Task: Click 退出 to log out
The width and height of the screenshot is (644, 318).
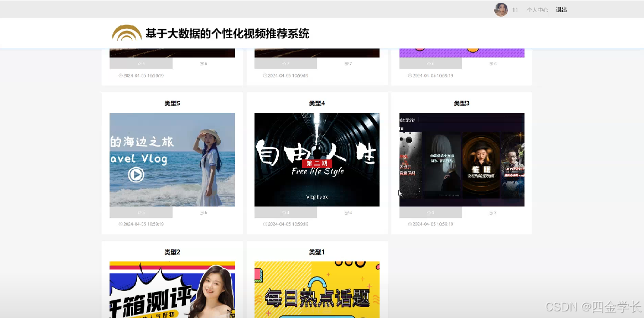Action: 561,10
